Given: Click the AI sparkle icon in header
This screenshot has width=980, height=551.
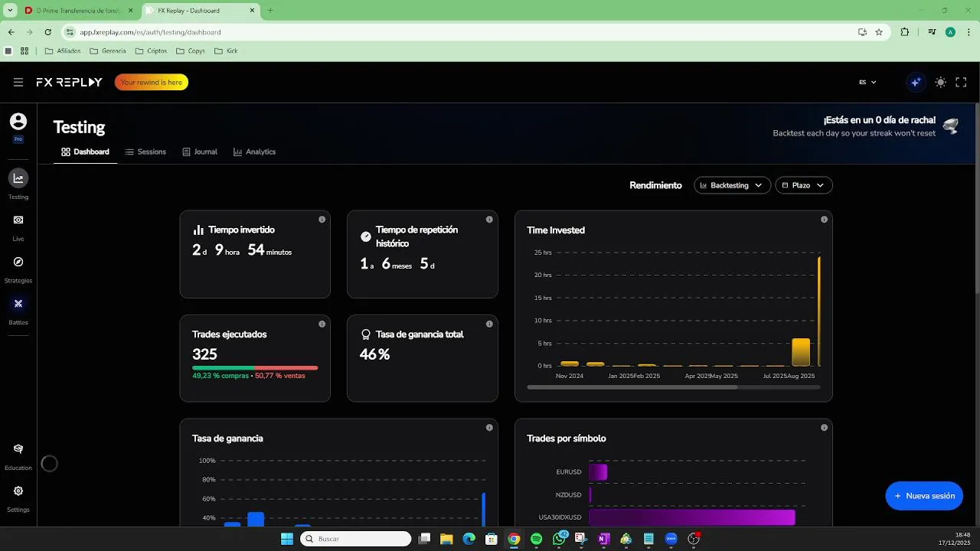Looking at the screenshot, I should (916, 82).
